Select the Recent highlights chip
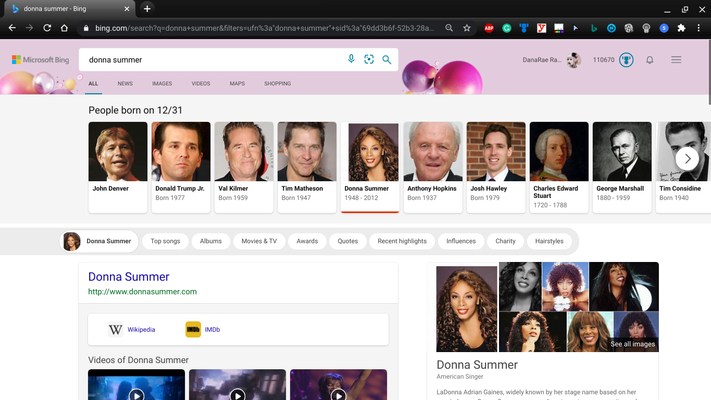The width and height of the screenshot is (711, 400). click(x=402, y=241)
